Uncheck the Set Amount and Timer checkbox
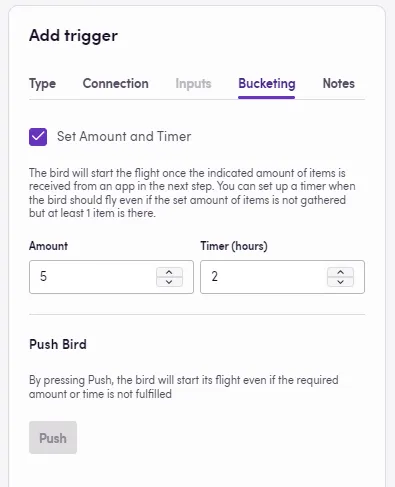The width and height of the screenshot is (395, 487). pyautogui.click(x=38, y=137)
